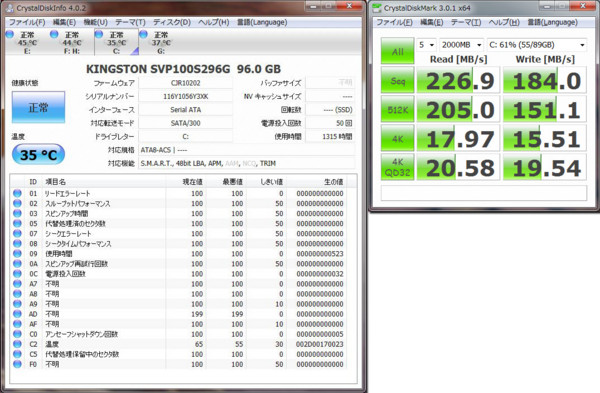This screenshot has width=600, height=393.
Task: Click the serial number field 116Y1056Y3XK
Action: (185, 96)
